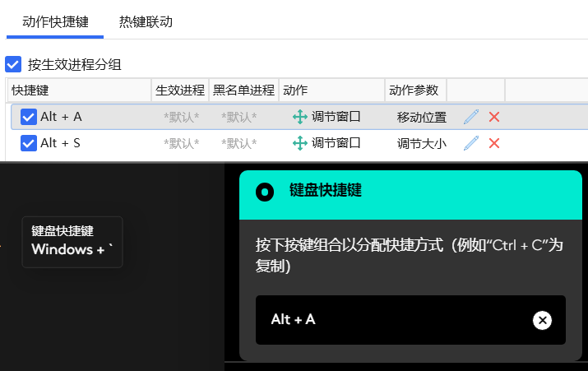Click *默认* under 生效进程 for Alt + S
Viewport: 588px width, 371px height.
[182, 144]
